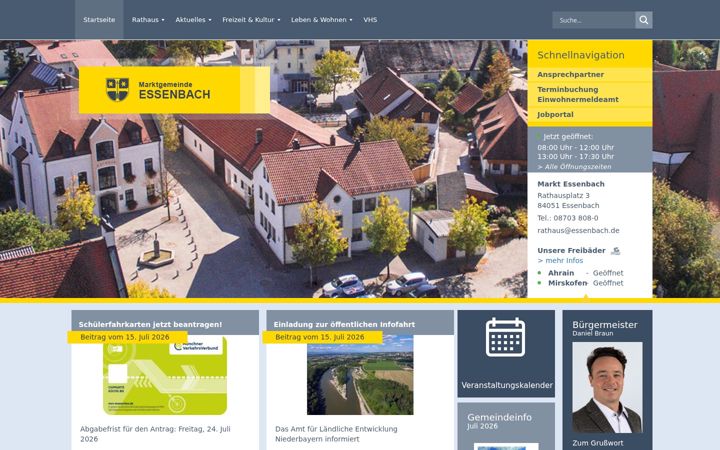The width and height of the screenshot is (720, 450).
Task: Show Alle Öffnungszeiten
Action: (574, 167)
